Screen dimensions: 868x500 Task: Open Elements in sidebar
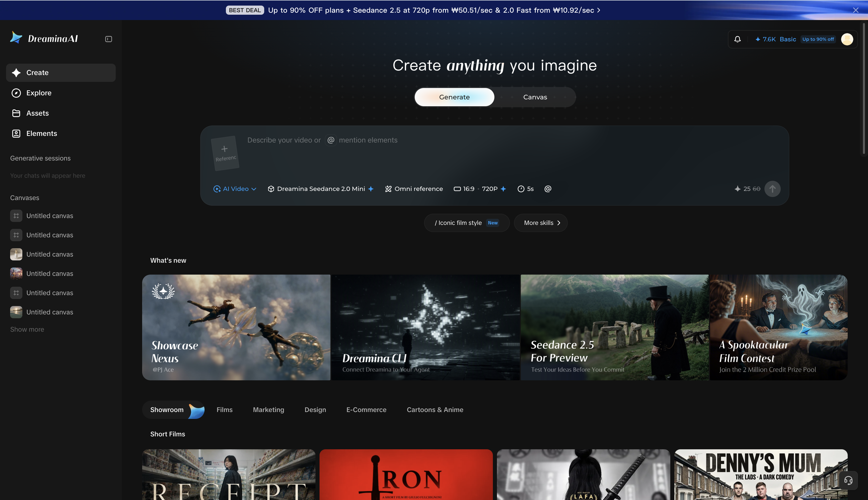click(61, 133)
